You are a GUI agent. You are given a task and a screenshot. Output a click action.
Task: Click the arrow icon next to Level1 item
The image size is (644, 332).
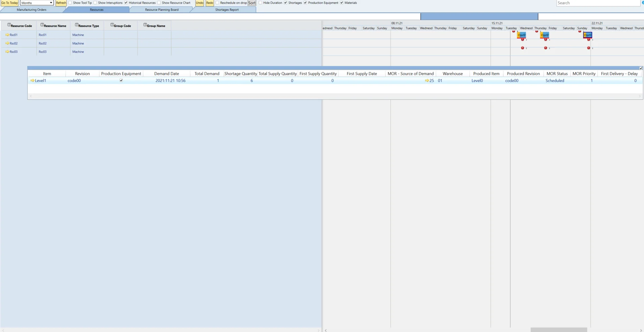[32, 81]
